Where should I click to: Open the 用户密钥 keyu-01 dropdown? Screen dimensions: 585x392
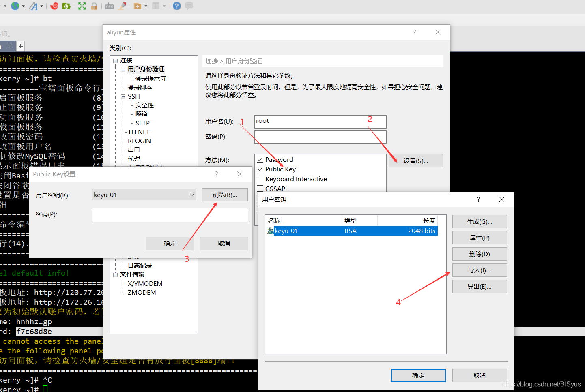pyautogui.click(x=144, y=195)
